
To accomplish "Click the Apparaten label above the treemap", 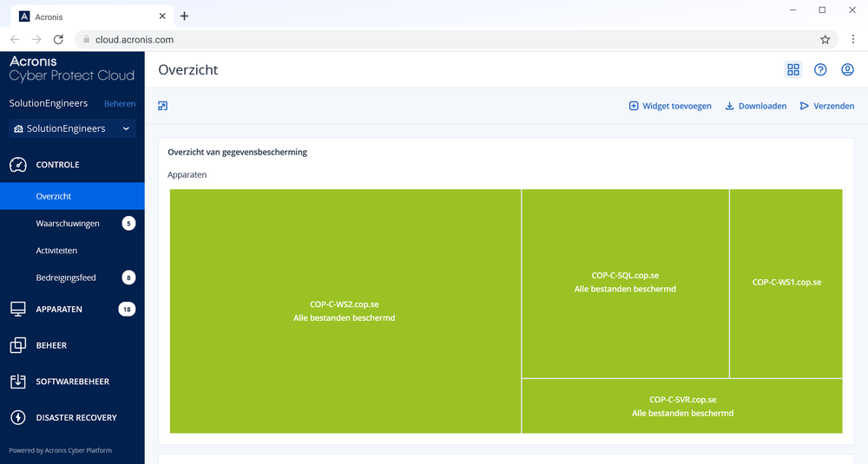I will 187,175.
